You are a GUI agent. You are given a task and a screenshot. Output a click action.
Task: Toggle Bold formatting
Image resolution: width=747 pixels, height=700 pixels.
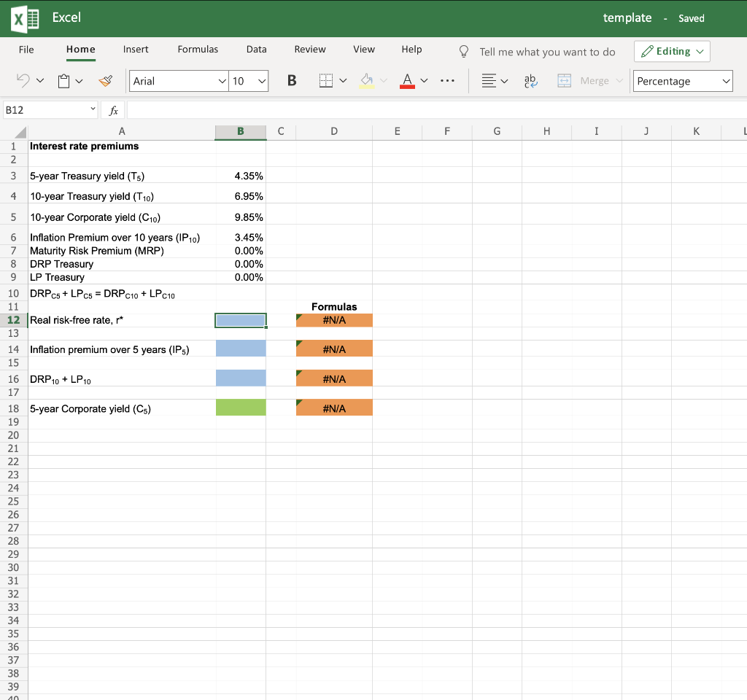[x=292, y=80]
